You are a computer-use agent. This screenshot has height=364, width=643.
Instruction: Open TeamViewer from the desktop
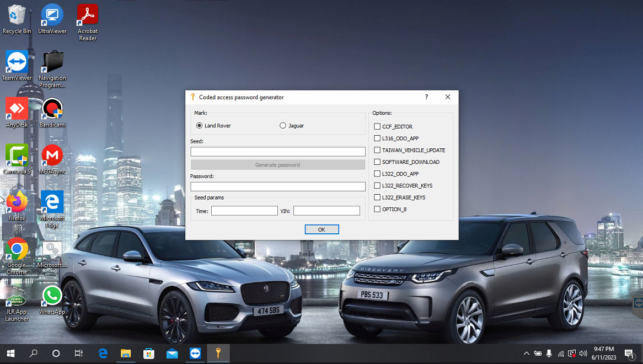[17, 62]
